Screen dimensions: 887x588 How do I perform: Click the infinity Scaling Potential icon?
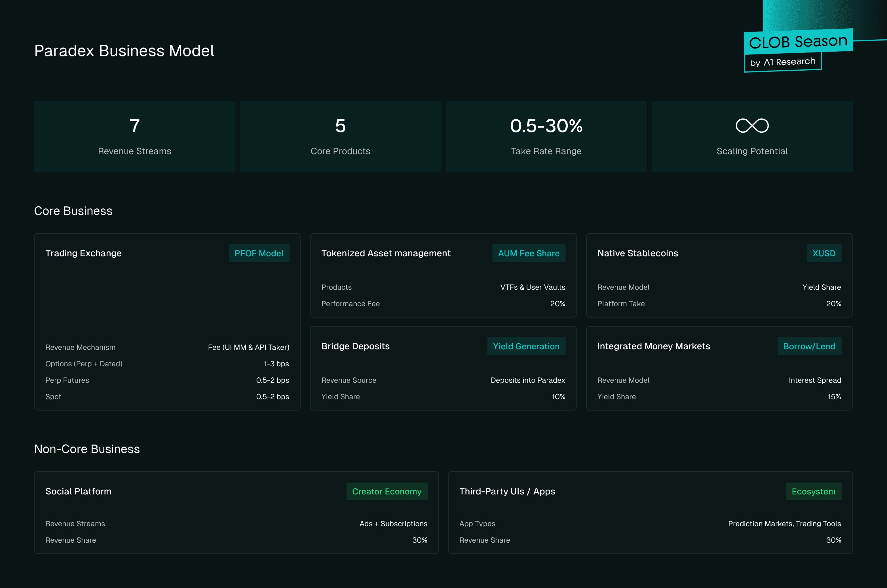pyautogui.click(x=752, y=126)
